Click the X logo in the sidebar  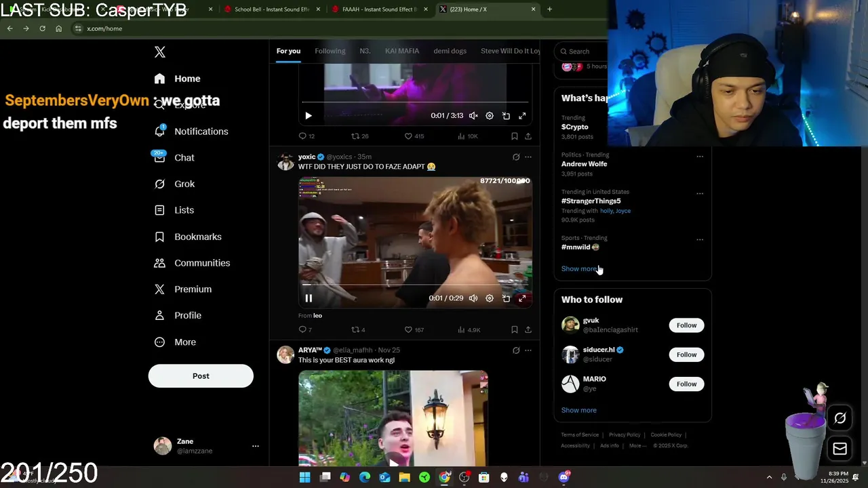pos(159,52)
